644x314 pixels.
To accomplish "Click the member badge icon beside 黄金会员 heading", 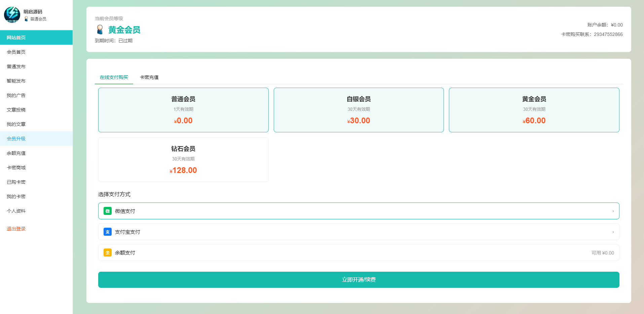I will point(100,30).
